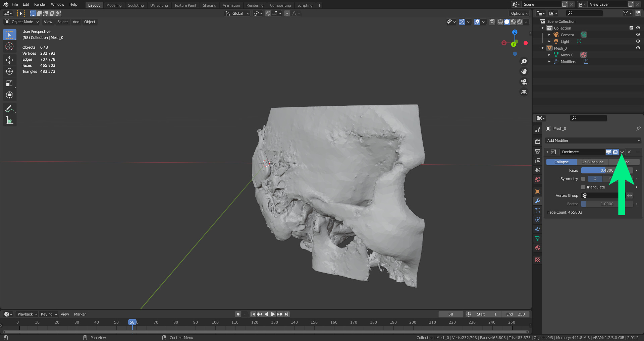Image resolution: width=644 pixels, height=341 pixels.
Task: Open the Render menu
Action: tap(40, 4)
